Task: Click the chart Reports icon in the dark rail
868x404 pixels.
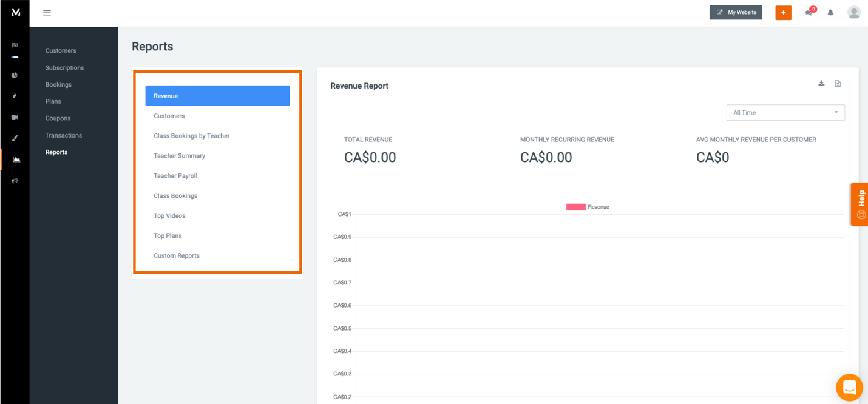Action: point(15,159)
